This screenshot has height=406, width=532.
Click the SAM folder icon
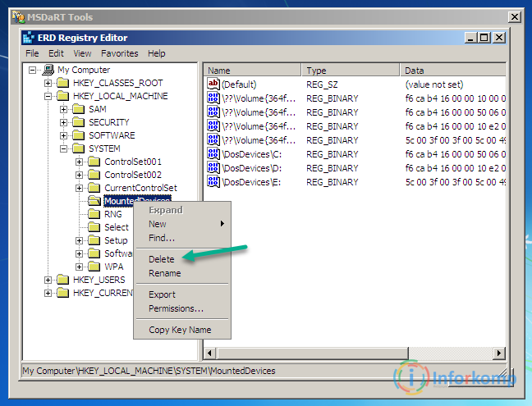[78, 109]
